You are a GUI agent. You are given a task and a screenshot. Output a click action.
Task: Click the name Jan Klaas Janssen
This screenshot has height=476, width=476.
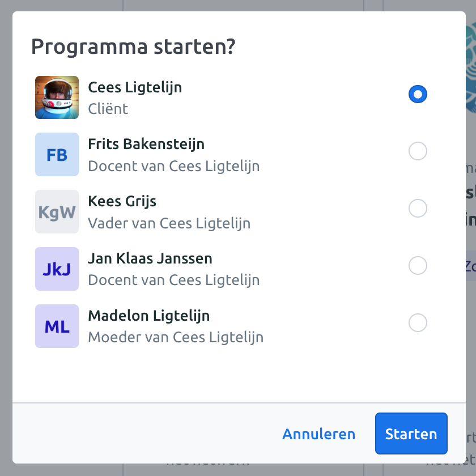pos(150,258)
